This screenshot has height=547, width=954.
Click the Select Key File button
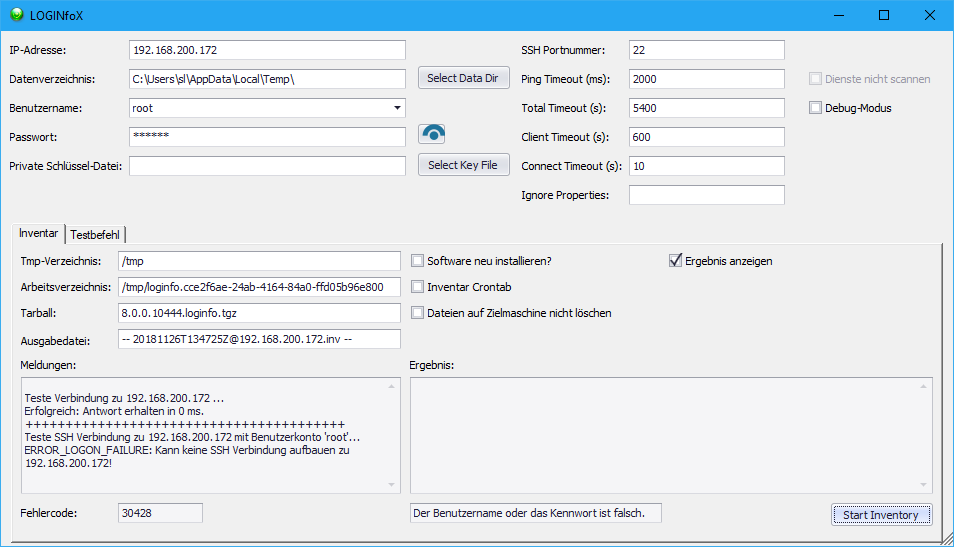pos(464,165)
